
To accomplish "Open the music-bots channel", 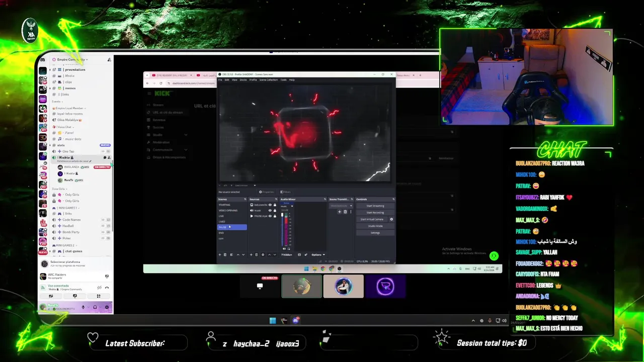I will (72, 139).
